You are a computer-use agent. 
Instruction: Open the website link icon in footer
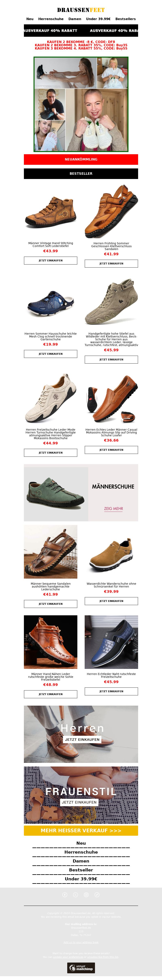tap(97, 894)
